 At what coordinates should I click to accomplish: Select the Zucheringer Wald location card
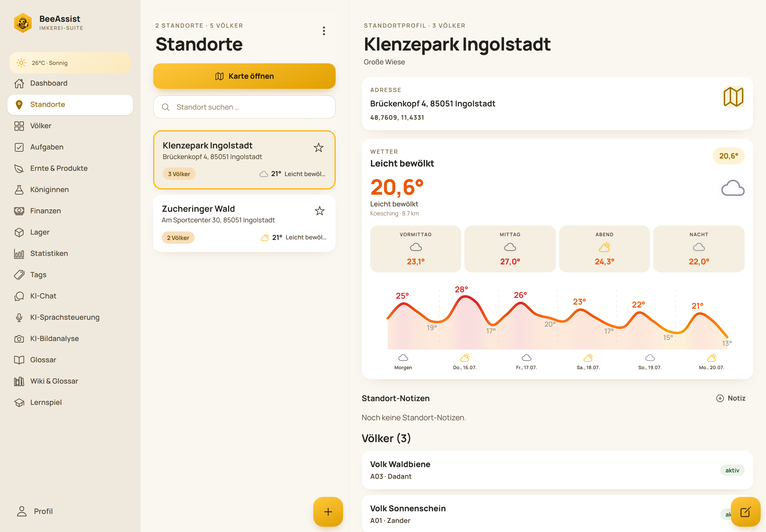click(x=244, y=223)
